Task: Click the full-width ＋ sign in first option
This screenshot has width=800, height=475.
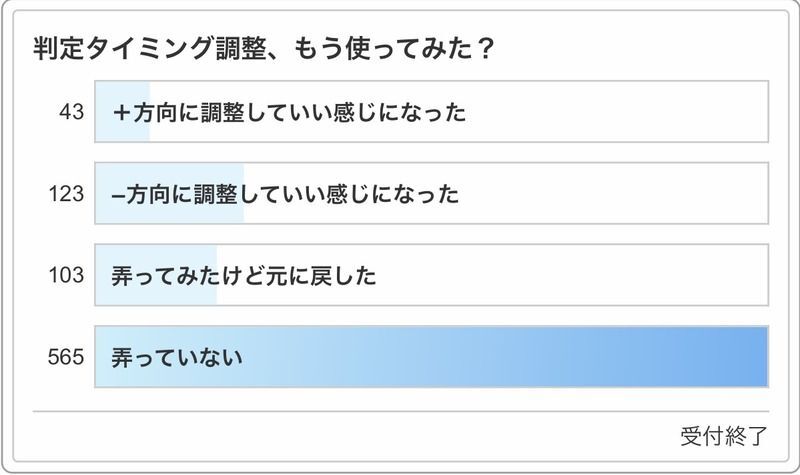Action: [x=122, y=113]
